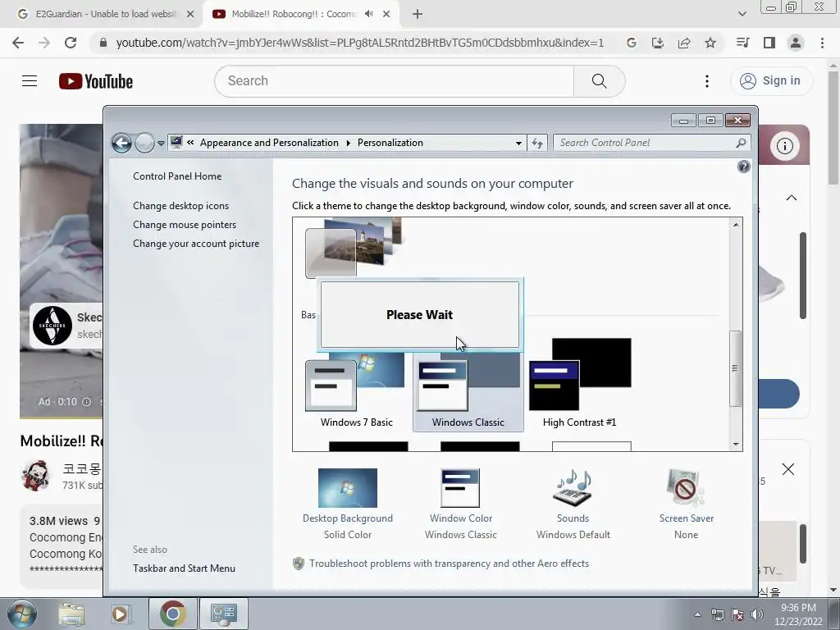
Task: Click the themes list scrollbar thumb
Action: click(736, 368)
